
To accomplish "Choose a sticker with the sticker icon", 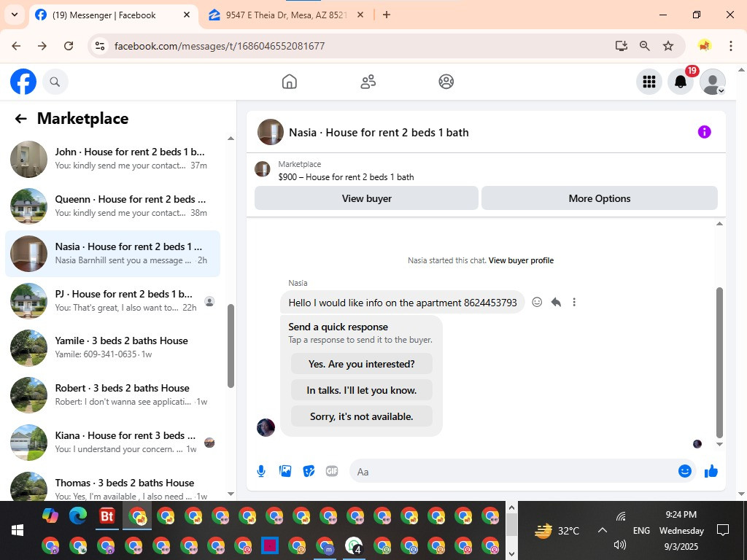I will 309,472.
